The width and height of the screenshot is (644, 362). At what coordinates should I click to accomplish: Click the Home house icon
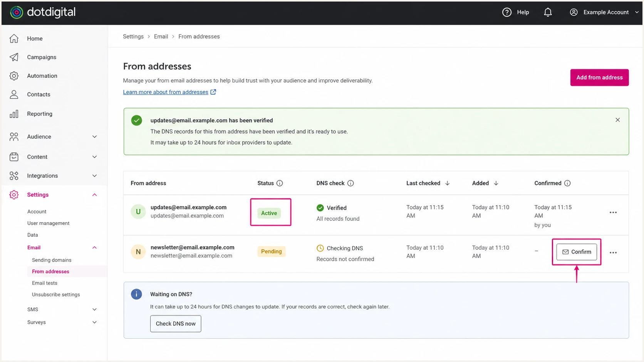click(14, 38)
